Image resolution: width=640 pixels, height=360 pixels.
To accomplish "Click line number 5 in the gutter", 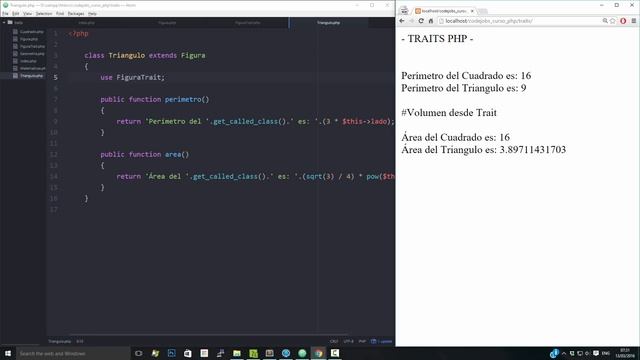I will [56, 77].
